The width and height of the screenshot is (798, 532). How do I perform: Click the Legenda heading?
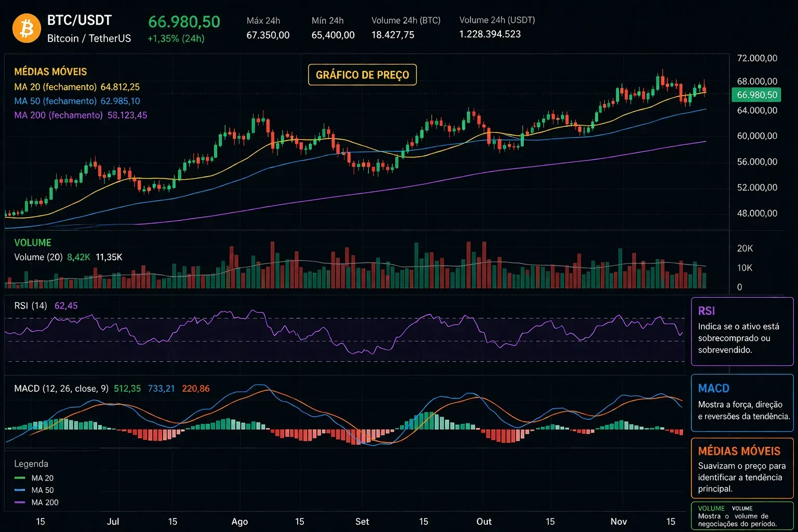point(31,464)
